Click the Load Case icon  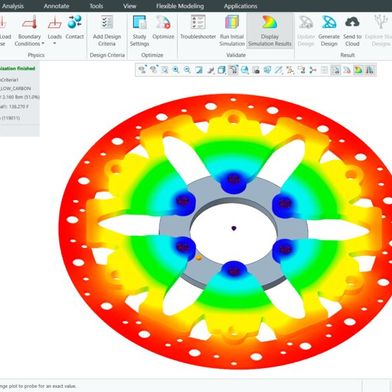tap(3, 23)
